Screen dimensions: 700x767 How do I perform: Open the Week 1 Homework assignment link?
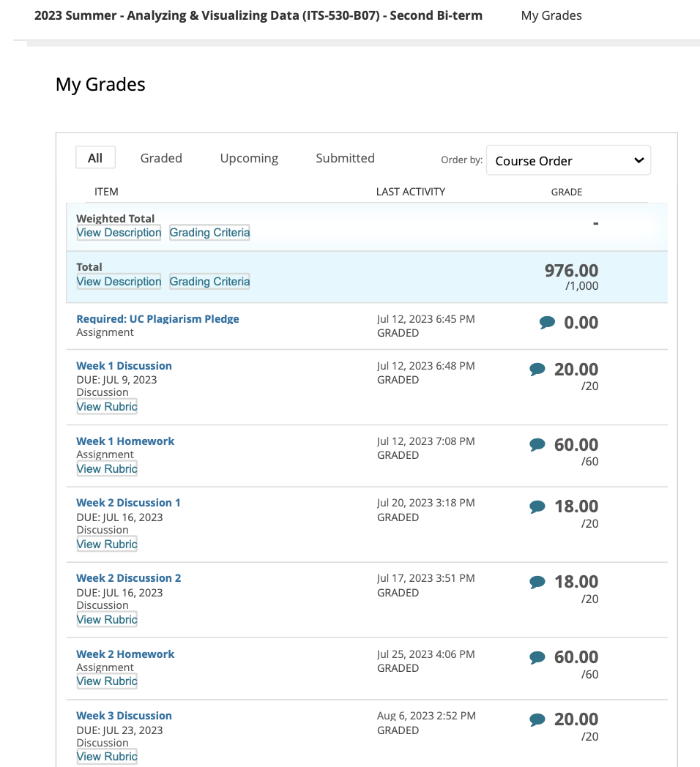point(125,441)
